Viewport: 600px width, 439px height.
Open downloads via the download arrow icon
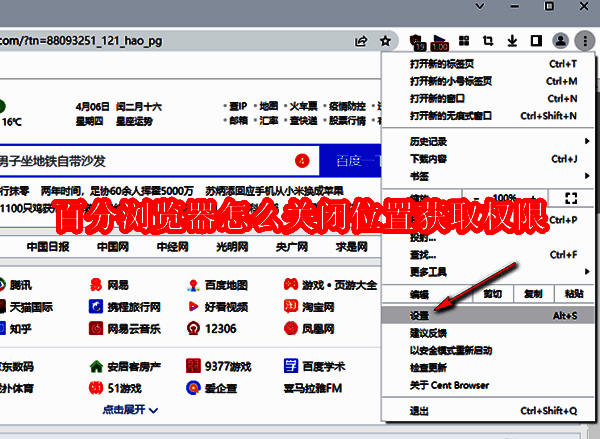click(512, 41)
